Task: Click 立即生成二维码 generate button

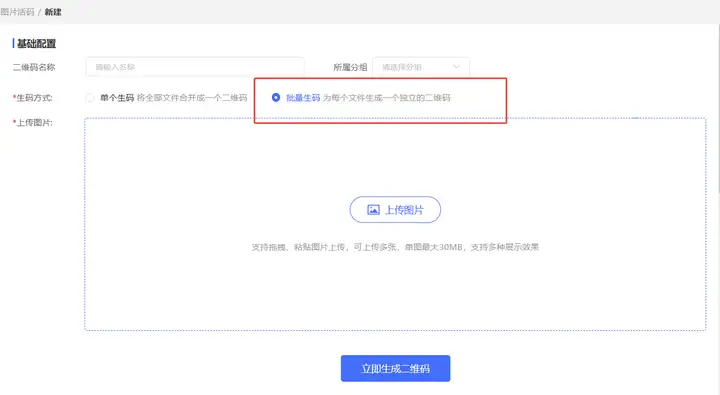Action: [395, 368]
